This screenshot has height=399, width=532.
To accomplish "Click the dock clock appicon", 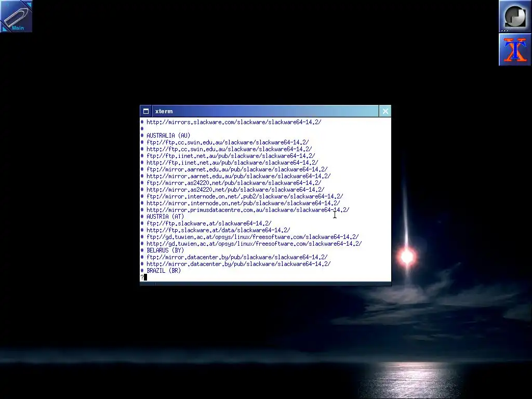I will (515, 16).
